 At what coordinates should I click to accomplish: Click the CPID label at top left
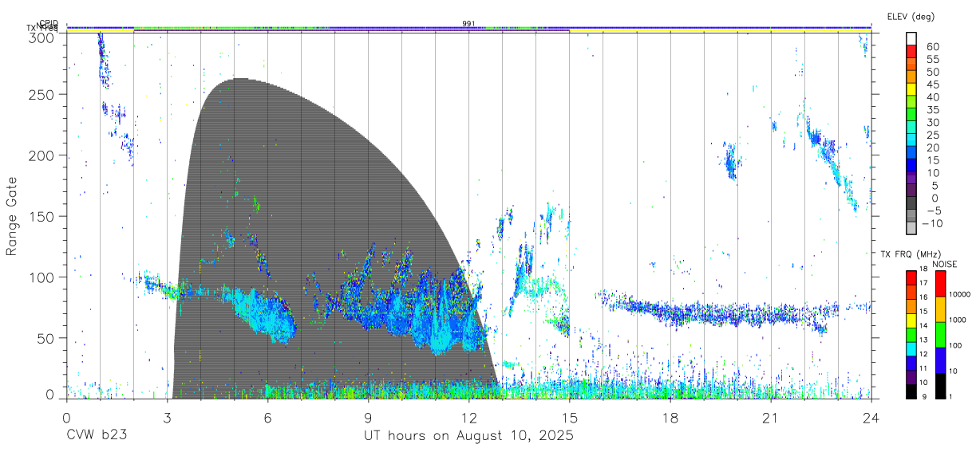tap(49, 23)
